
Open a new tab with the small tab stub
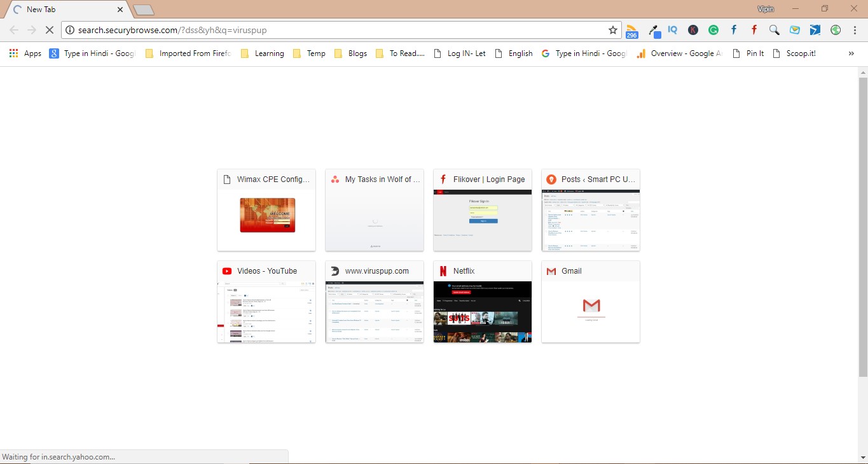[x=142, y=10]
